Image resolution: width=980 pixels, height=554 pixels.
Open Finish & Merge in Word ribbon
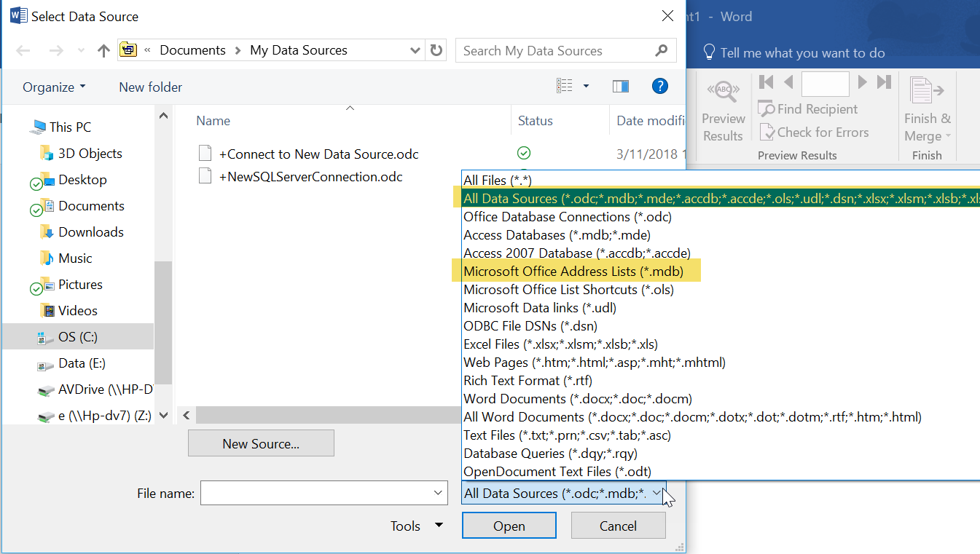click(927, 109)
